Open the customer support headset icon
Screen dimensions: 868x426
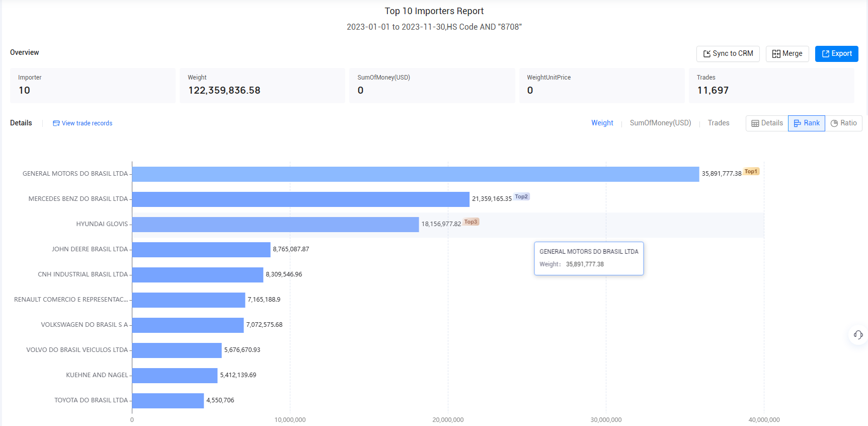[x=858, y=335]
